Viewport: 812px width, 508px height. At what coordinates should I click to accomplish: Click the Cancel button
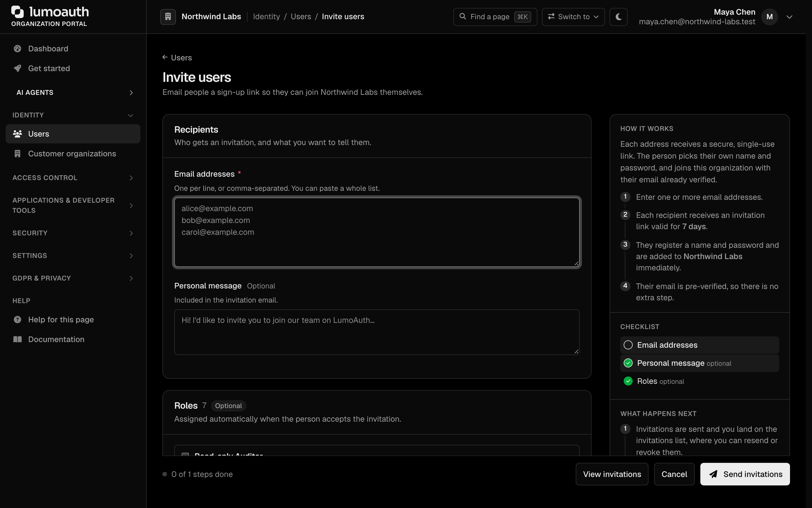click(674, 474)
